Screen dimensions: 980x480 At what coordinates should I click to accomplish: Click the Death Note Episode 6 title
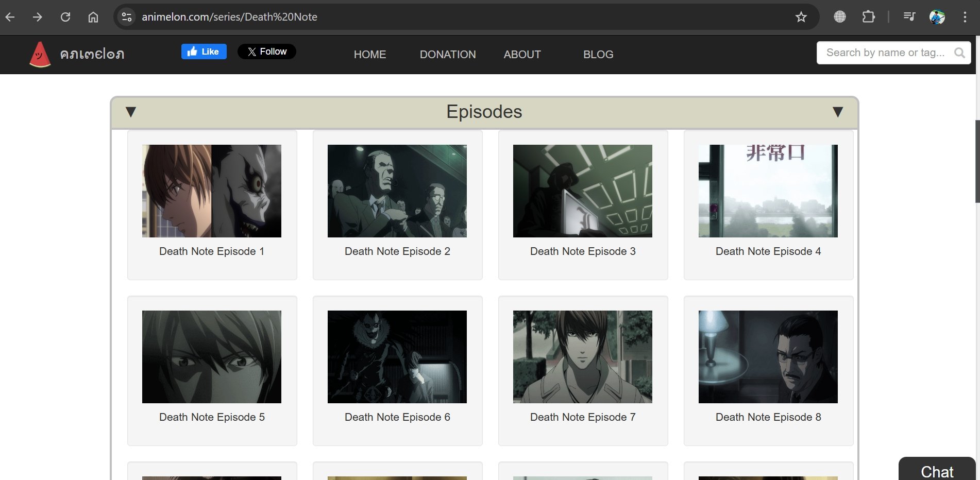397,417
